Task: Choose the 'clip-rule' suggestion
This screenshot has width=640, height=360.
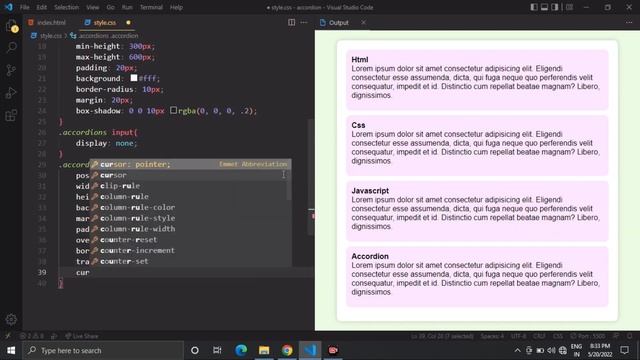Action: coord(190,186)
